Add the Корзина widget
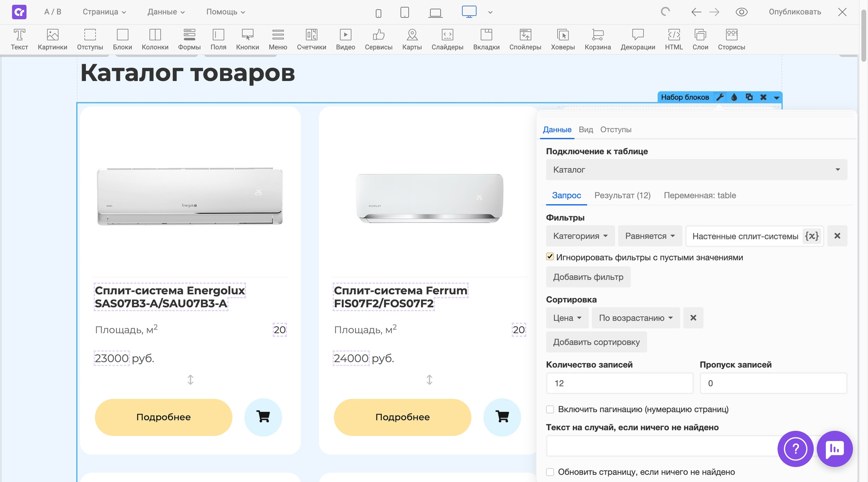This screenshot has height=482, width=868. [598, 39]
